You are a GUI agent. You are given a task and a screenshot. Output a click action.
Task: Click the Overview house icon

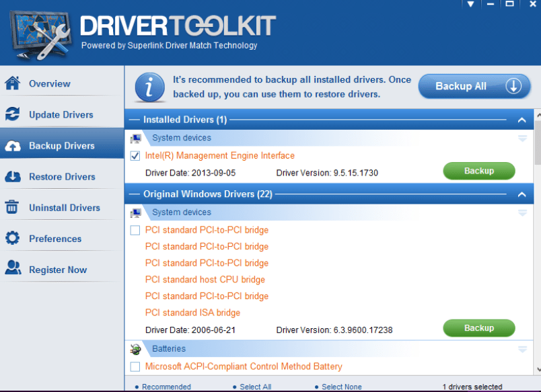pyautogui.click(x=13, y=83)
